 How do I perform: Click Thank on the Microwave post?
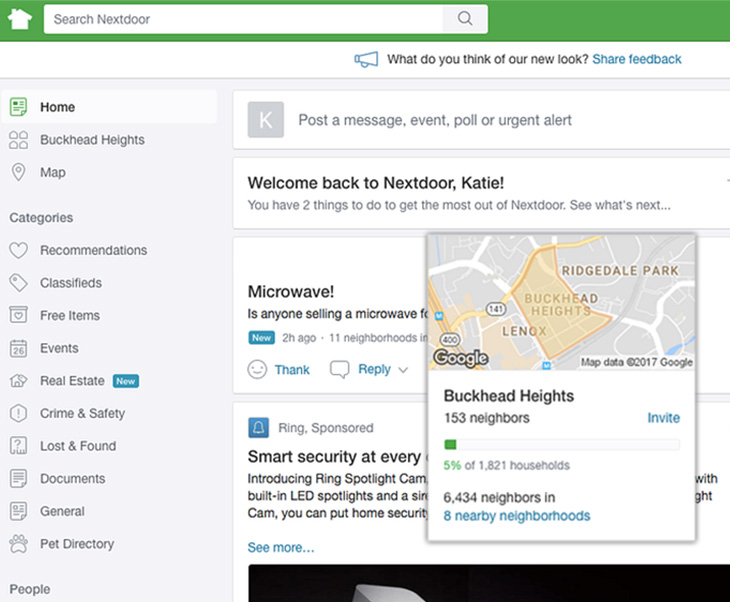point(292,370)
